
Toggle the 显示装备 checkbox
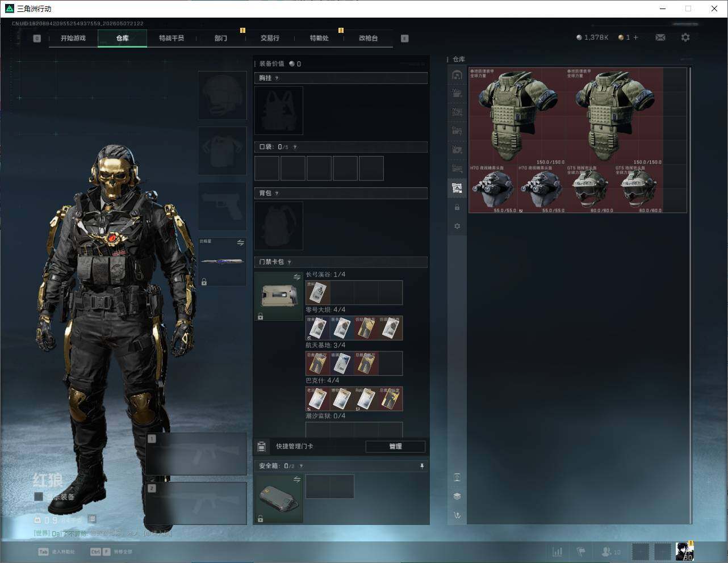[x=39, y=497]
